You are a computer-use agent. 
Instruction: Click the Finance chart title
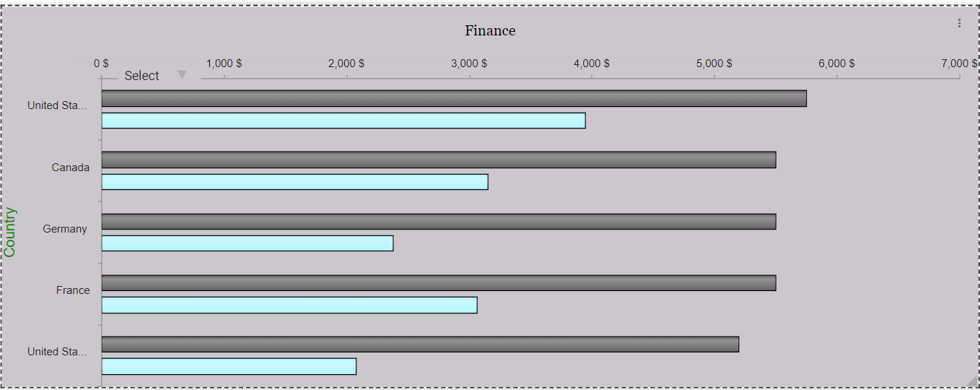coord(490,30)
